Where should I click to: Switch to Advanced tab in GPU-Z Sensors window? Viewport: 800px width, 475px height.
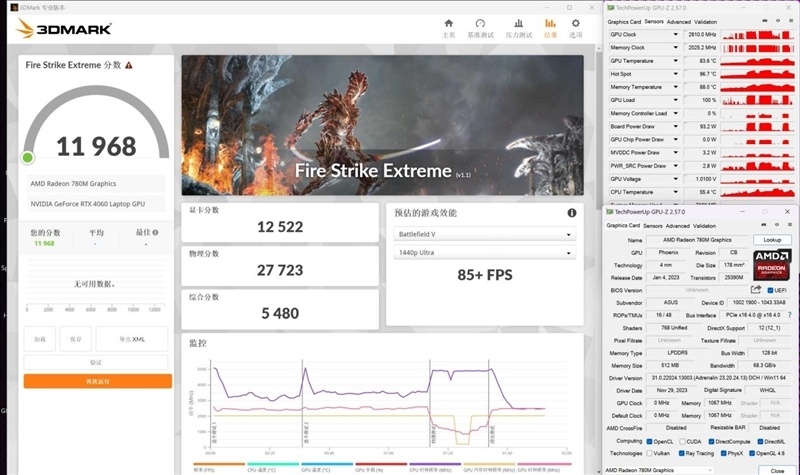click(678, 21)
